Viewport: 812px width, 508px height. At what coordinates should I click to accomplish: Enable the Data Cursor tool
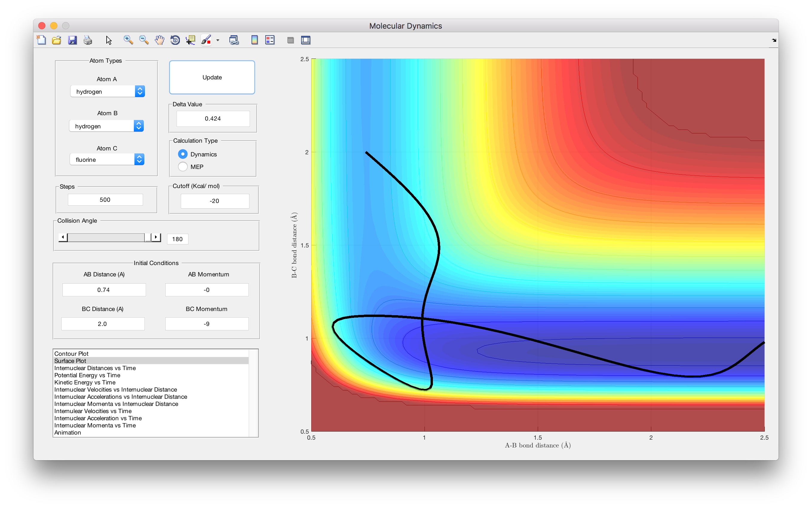191,40
